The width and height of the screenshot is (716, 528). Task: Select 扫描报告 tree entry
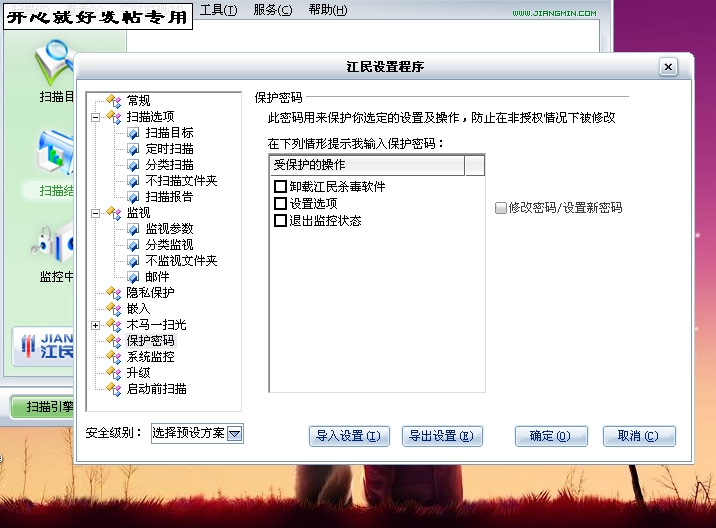(x=169, y=197)
